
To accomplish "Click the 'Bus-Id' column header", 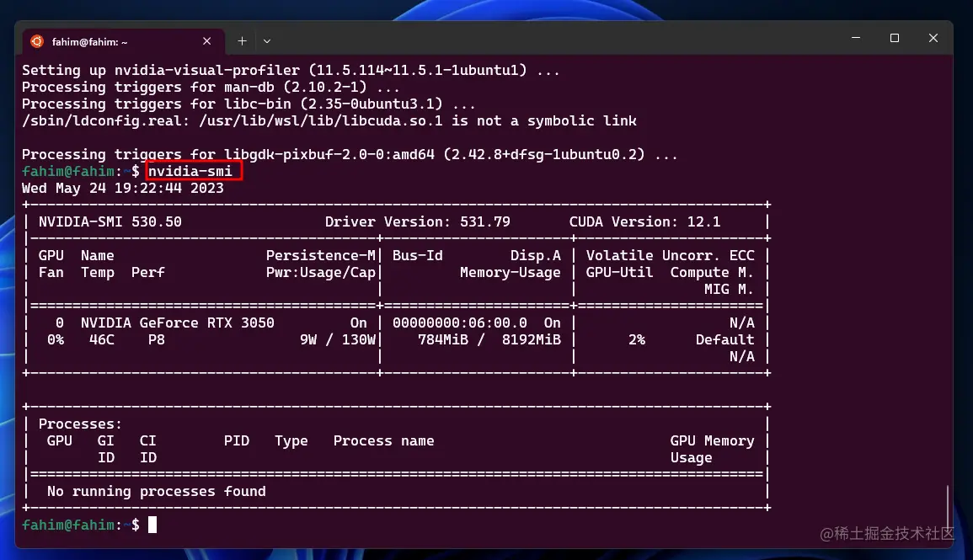I will tap(418, 255).
